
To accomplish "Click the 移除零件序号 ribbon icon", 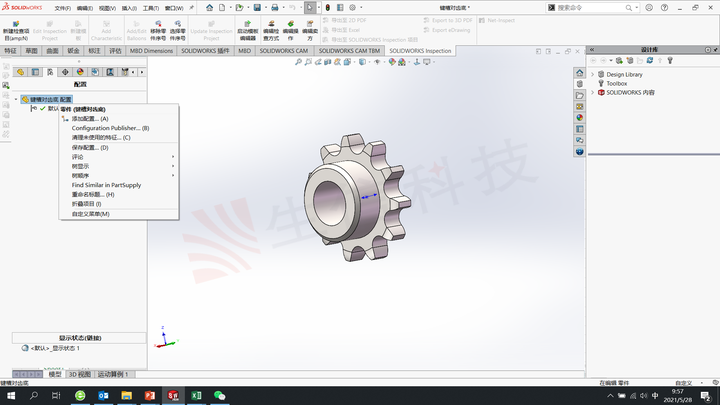I will click(x=158, y=23).
